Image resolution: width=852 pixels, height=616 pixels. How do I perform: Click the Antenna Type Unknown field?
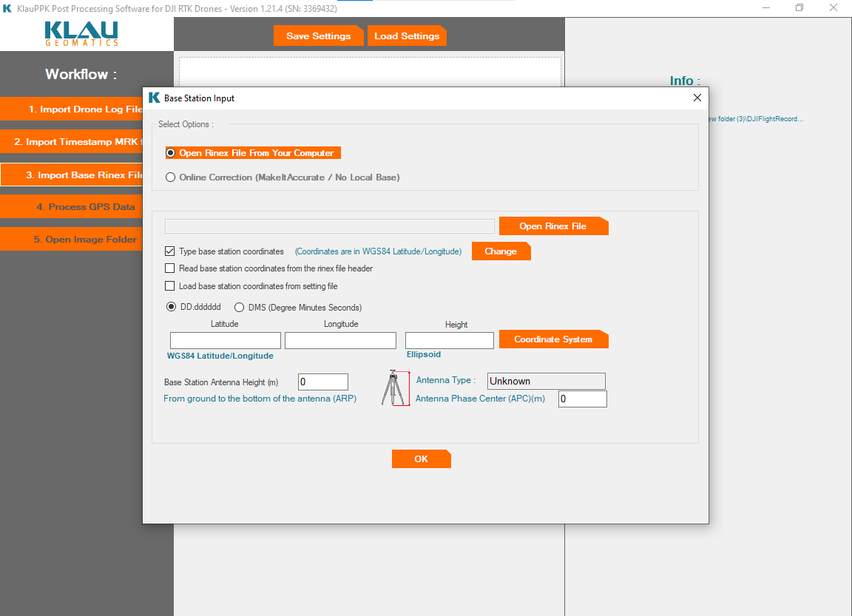[x=546, y=381]
